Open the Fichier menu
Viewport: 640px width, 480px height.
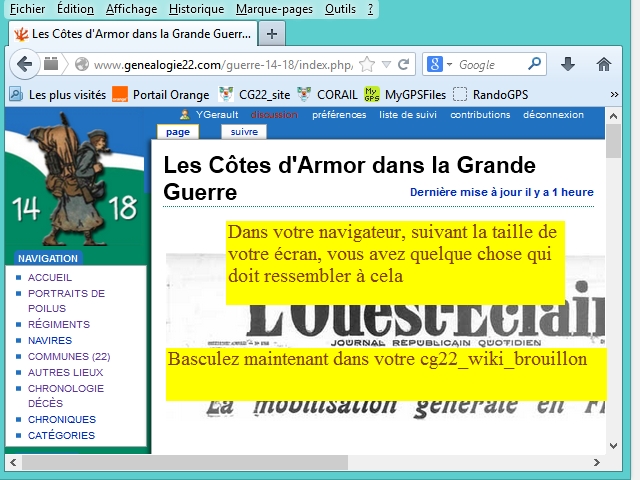point(27,9)
